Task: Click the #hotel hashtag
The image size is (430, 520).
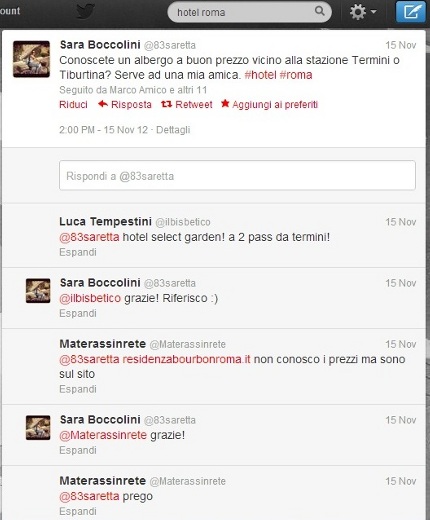Action: point(260,75)
